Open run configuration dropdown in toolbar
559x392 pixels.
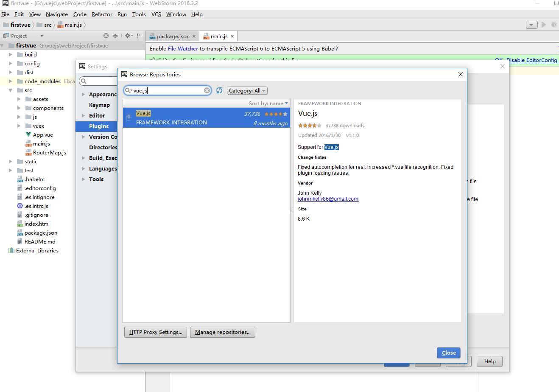tap(531, 25)
